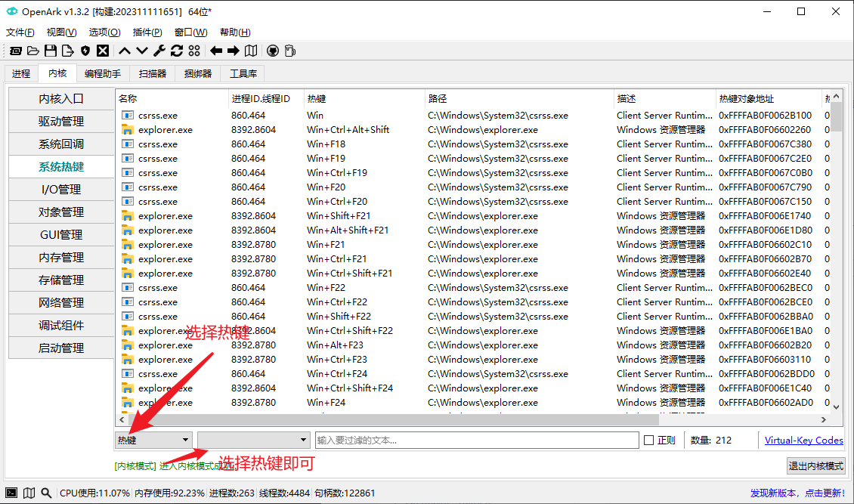Select 驱动管理 in the left sidebar

(61, 122)
